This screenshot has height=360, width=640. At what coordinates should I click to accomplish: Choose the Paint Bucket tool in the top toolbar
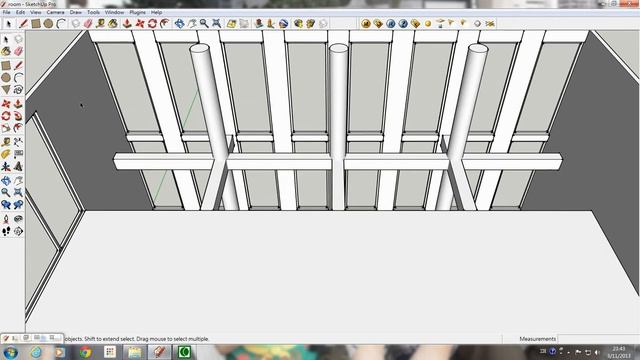point(113,24)
